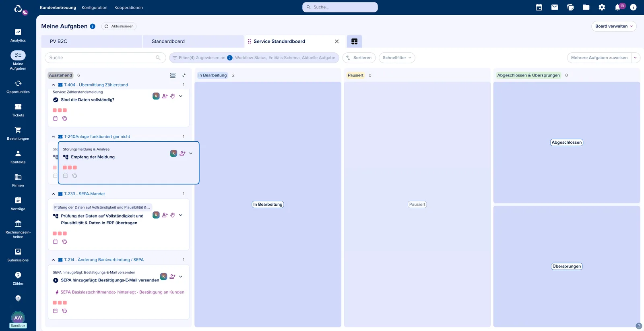Open Opportunities in the sidebar
644x331 pixels.
click(18, 87)
